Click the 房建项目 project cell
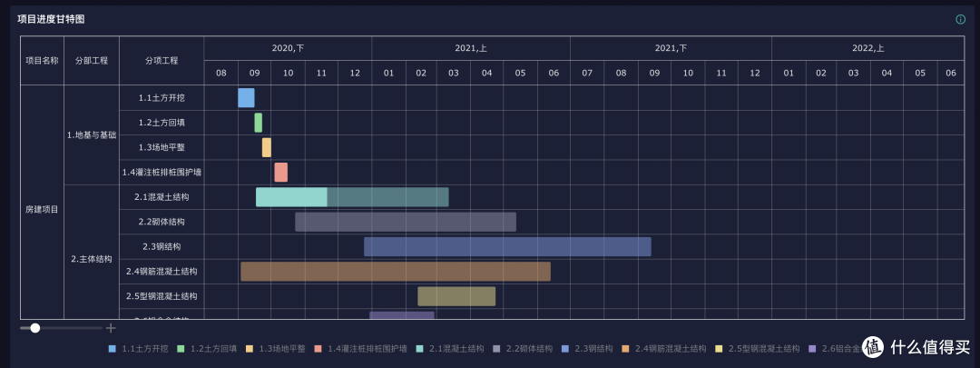The width and height of the screenshot is (980, 368). click(42, 210)
